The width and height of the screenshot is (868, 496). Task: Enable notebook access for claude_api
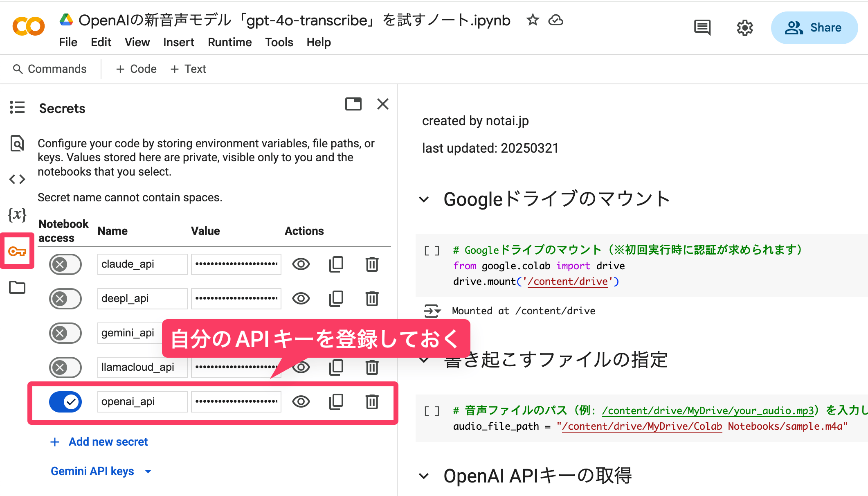65,264
